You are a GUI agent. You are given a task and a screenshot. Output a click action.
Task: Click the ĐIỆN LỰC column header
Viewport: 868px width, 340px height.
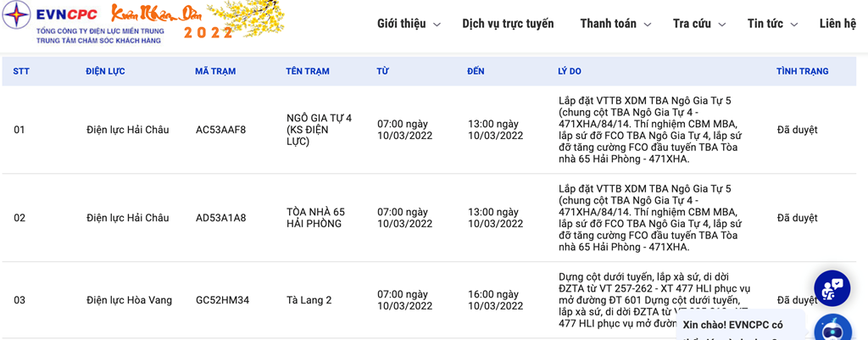(105, 71)
